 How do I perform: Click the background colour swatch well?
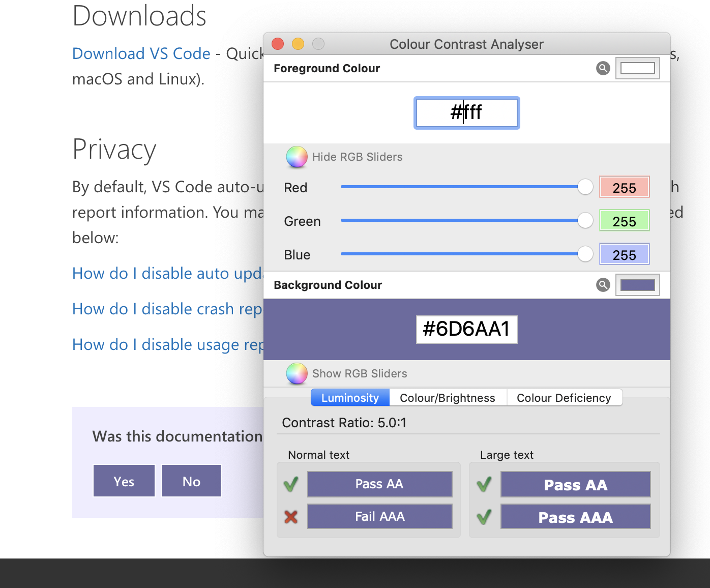pyautogui.click(x=637, y=285)
